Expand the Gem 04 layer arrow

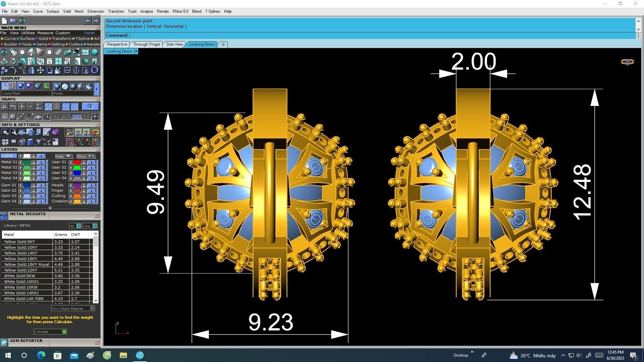tap(20, 201)
